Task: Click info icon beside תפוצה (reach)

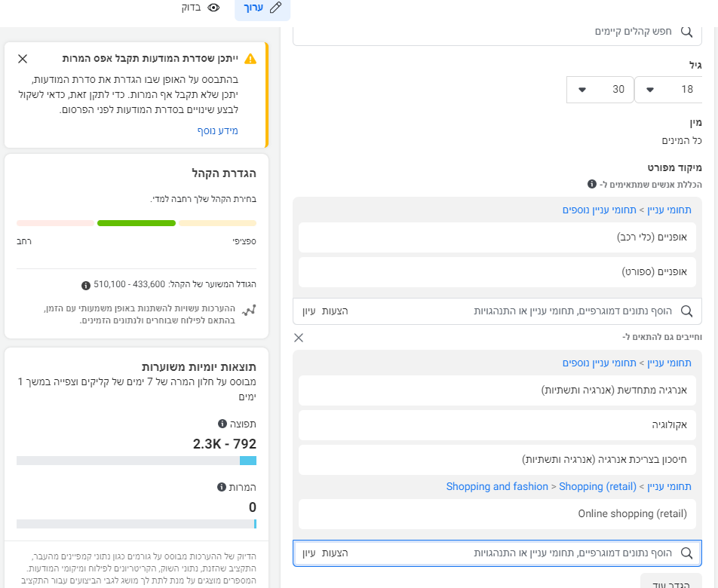Action: click(222, 424)
